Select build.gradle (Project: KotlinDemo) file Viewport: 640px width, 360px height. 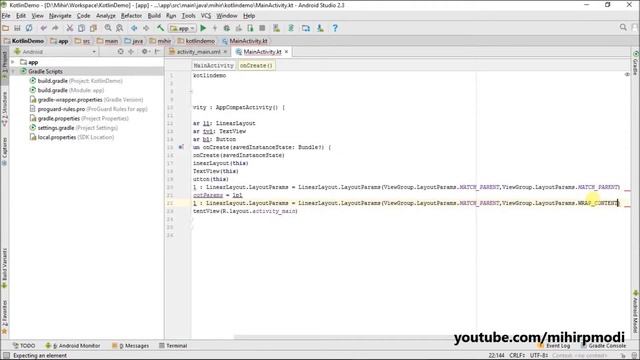click(76, 81)
